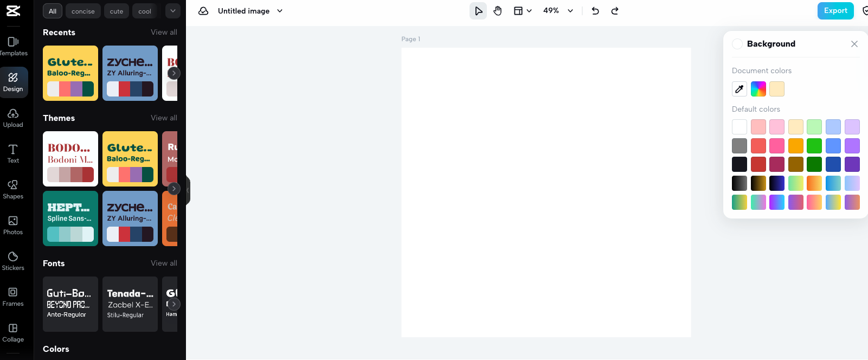Click the Export button
The image size is (868, 360).
pos(835,11)
